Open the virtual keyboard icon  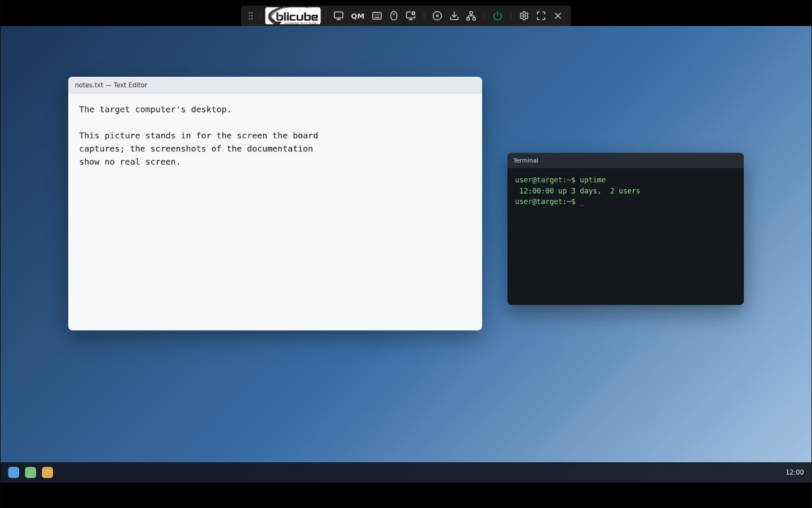click(x=377, y=16)
